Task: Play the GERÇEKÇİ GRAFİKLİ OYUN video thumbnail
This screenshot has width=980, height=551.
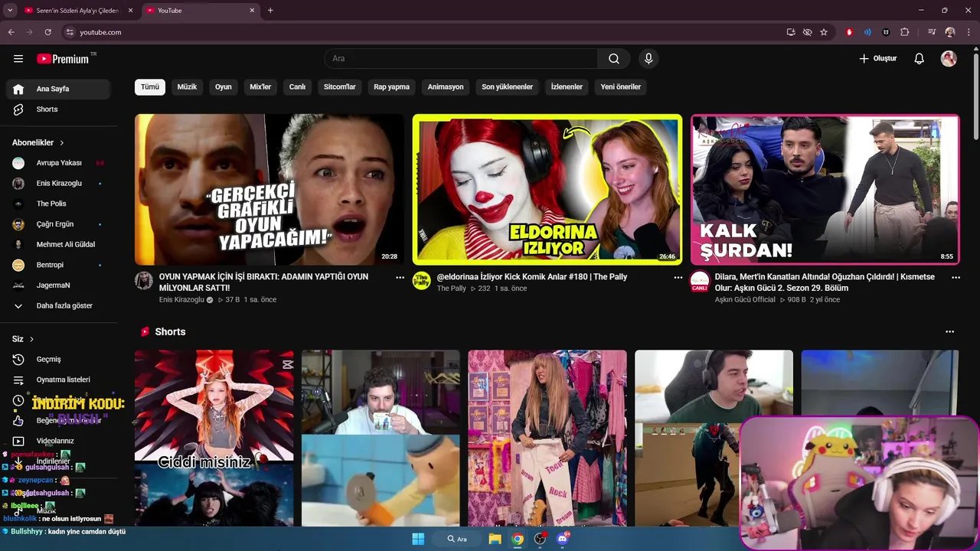Action: point(269,189)
